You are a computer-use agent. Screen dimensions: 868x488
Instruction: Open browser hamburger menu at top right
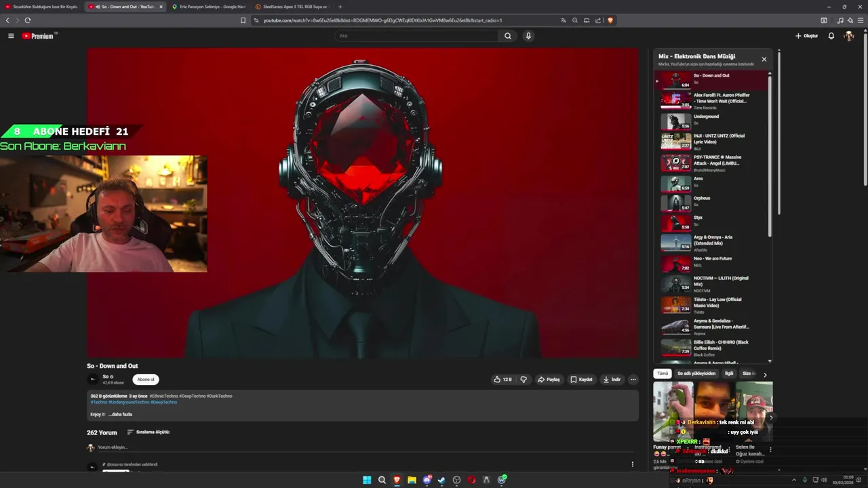point(861,20)
